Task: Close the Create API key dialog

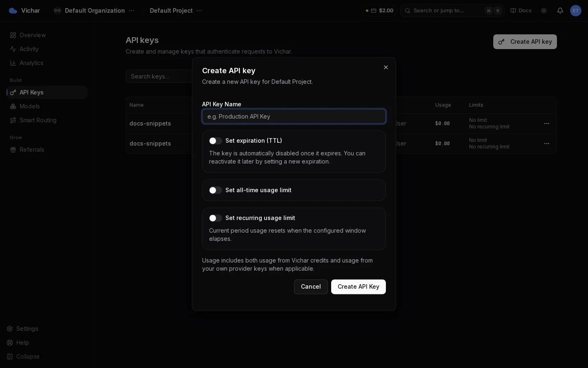Action: [386, 67]
